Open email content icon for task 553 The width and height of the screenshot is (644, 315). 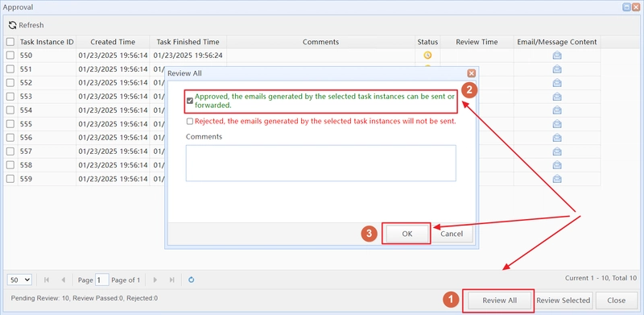pos(557,97)
